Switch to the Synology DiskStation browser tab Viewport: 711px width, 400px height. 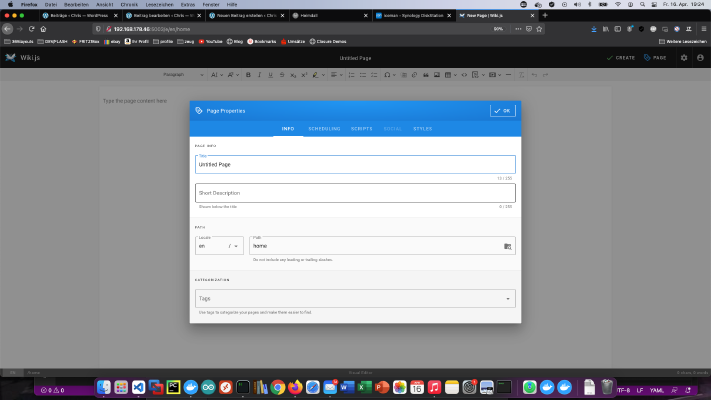(x=414, y=15)
